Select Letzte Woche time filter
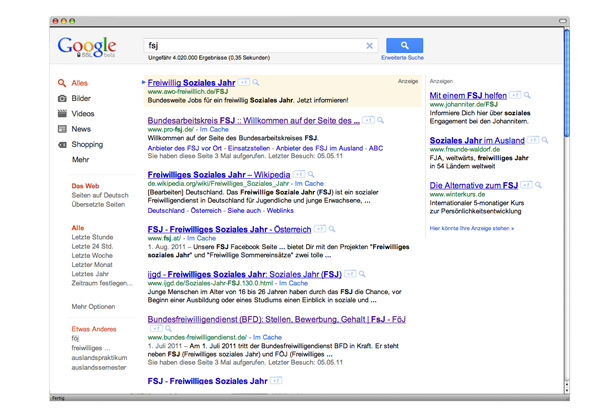This screenshot has width=610, height=420. (91, 255)
